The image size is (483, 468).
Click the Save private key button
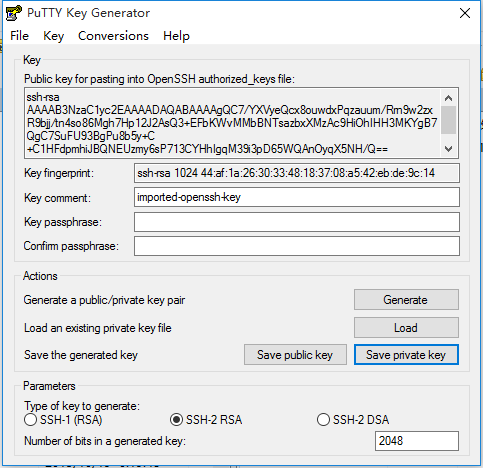tap(406, 355)
